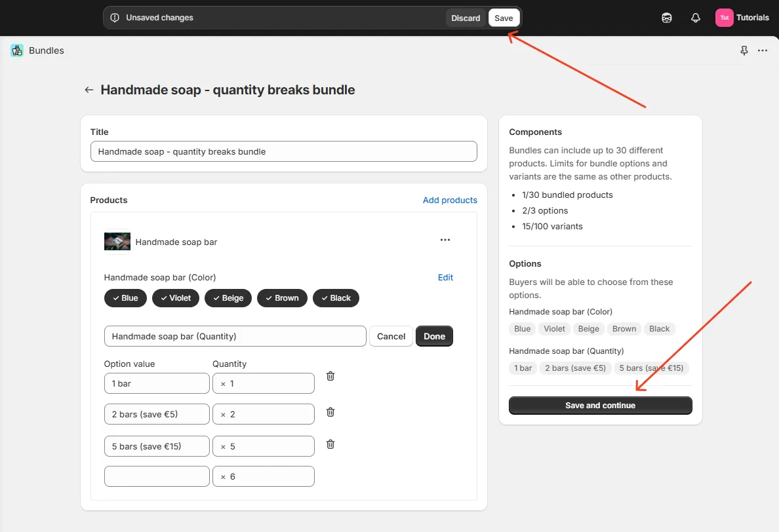Open Handmade soap bar product actions menu
The height and width of the screenshot is (532, 779).
[x=445, y=240]
